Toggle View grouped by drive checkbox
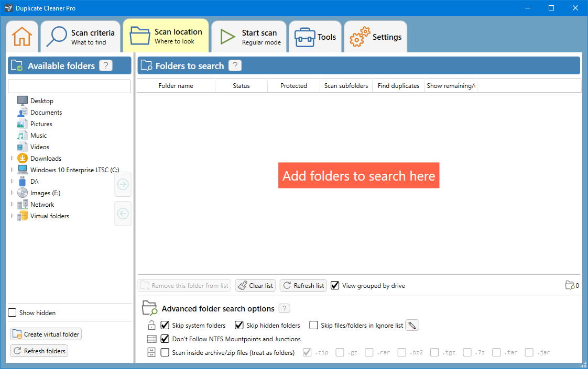The width and height of the screenshot is (588, 369). [335, 285]
